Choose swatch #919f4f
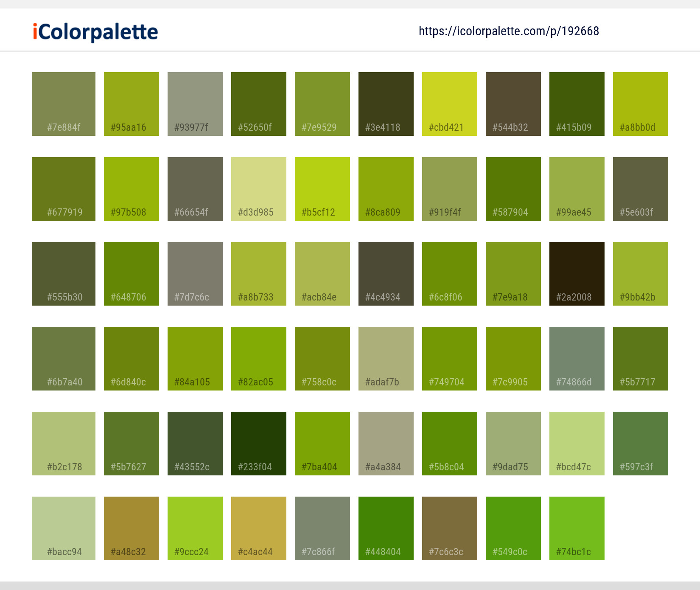 tap(450, 189)
